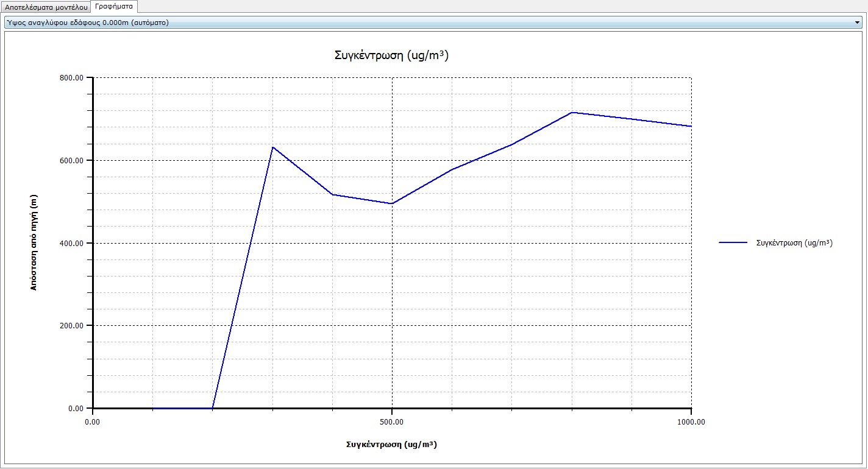
Task: Click the 1000.00 label on horizontal axis
Action: pyautogui.click(x=691, y=421)
